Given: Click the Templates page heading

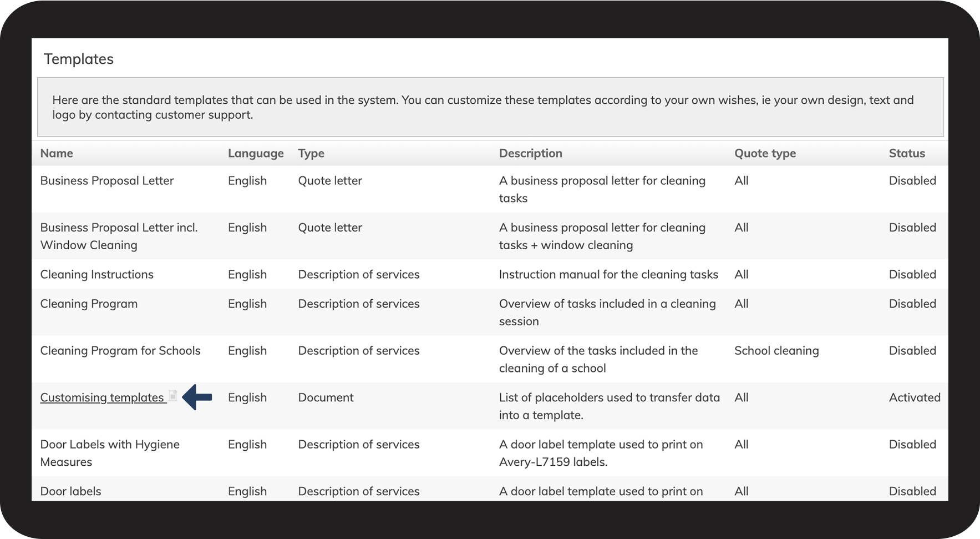Looking at the screenshot, I should pyautogui.click(x=79, y=59).
